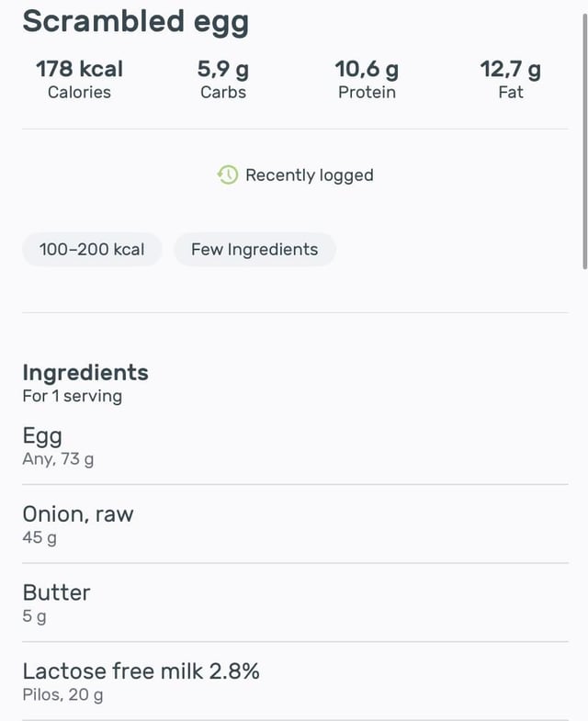The height and width of the screenshot is (721, 588).
Task: Tap the 5,9 g carbs value
Action: (223, 69)
